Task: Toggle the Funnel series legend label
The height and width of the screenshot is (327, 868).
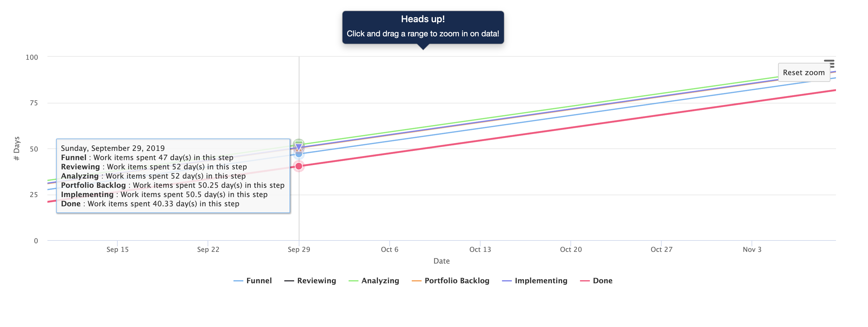Action: pos(259,281)
